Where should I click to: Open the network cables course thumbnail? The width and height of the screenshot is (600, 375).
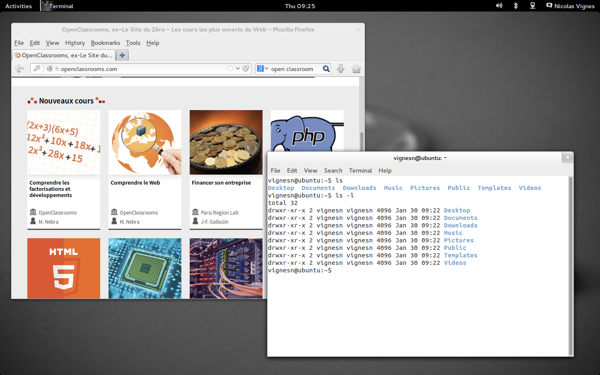point(226,268)
